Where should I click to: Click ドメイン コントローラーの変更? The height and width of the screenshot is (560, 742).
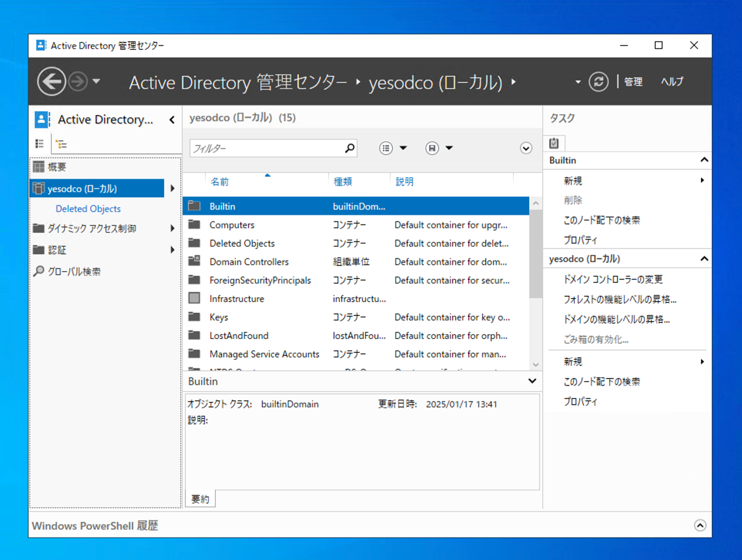click(x=613, y=279)
